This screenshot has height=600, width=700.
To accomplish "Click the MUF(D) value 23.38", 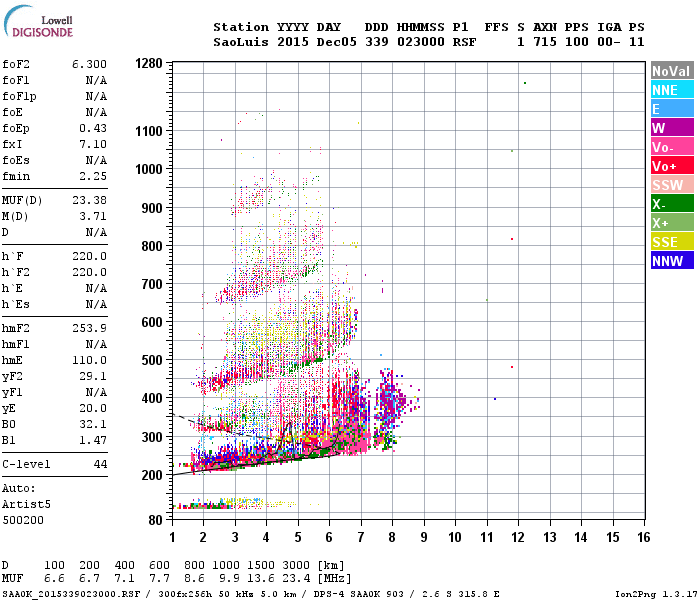I will point(89,200).
